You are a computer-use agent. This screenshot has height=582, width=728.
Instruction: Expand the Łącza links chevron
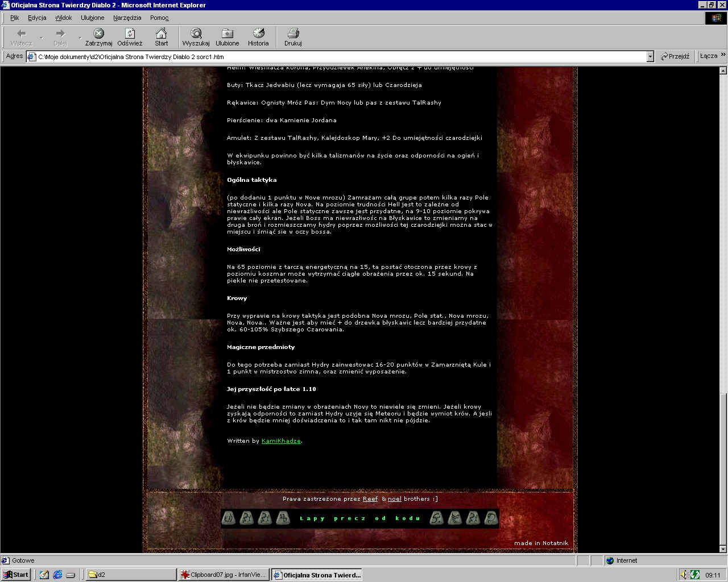tap(723, 55)
